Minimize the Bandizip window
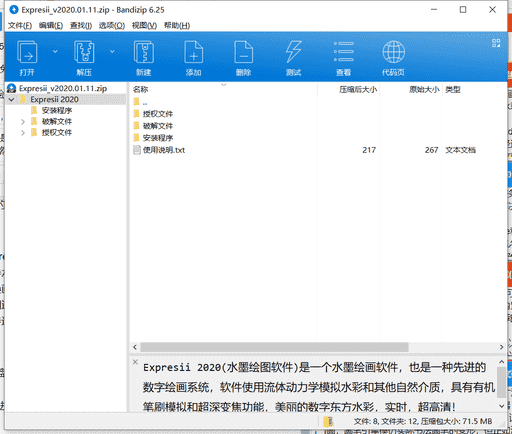This screenshot has height=434, width=512. (x=434, y=10)
